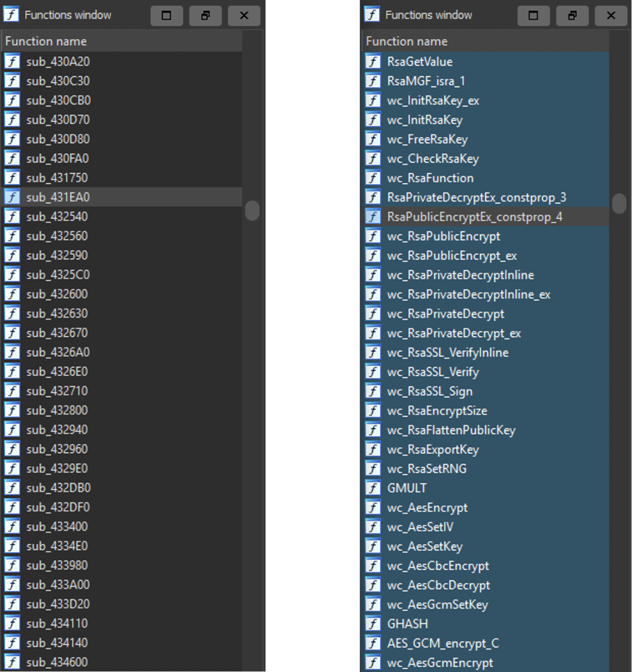This screenshot has width=632, height=672.
Task: Restore down the Functions window listing sub_ entries
Action: click(x=205, y=15)
